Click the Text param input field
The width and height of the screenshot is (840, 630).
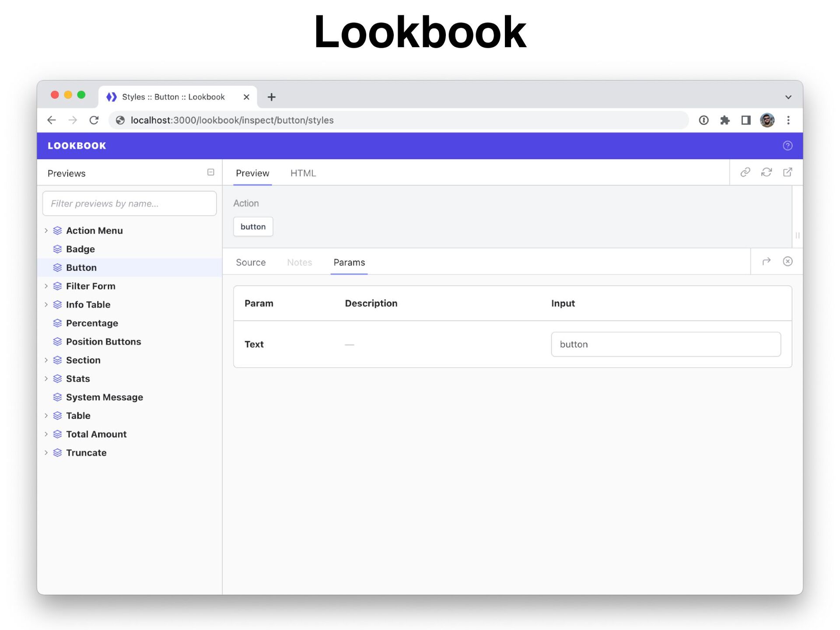[665, 344]
